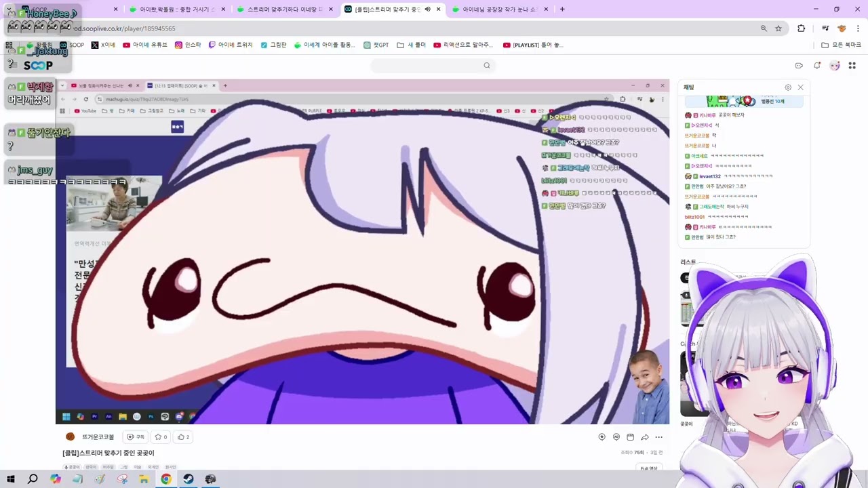Click the SOOP broadcast icon in header
Image resolution: width=868 pixels, height=488 pixels.
pyautogui.click(x=799, y=66)
